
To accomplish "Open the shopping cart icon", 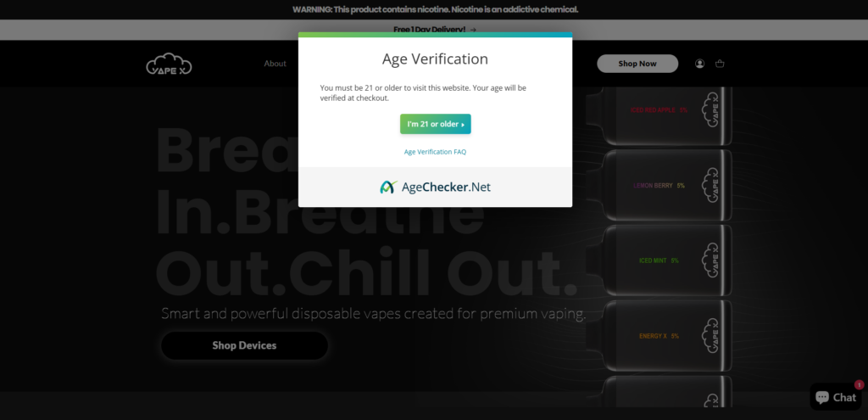I will [720, 64].
